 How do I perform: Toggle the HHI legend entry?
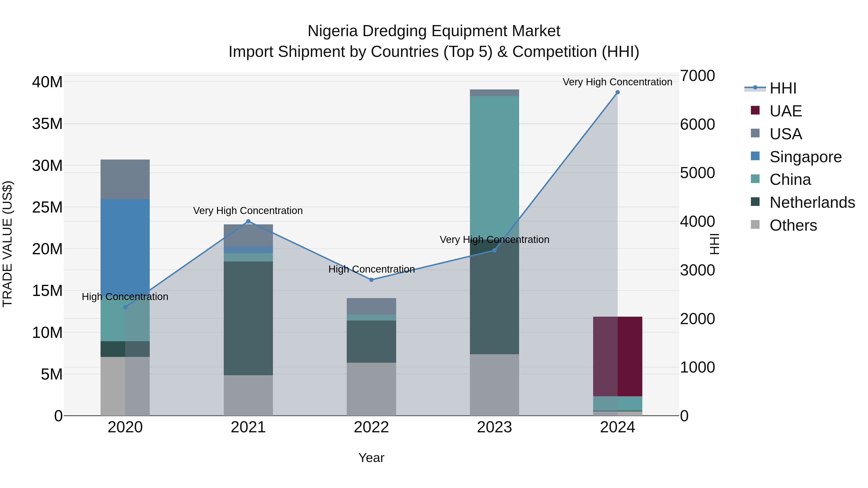[x=770, y=88]
